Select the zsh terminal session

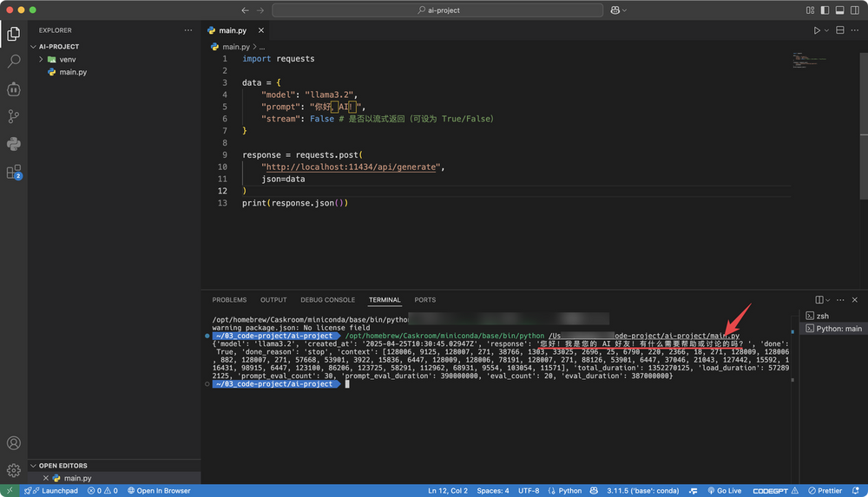pyautogui.click(x=822, y=316)
